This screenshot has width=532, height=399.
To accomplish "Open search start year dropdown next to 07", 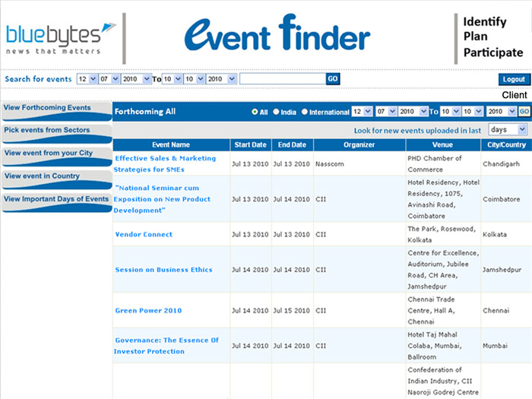I will [x=136, y=79].
